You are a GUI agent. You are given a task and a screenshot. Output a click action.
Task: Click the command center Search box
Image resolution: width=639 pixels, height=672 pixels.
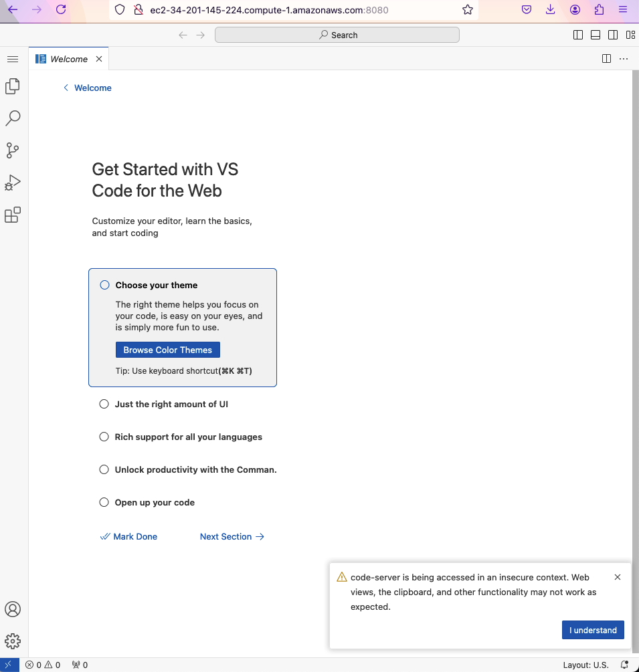tap(337, 35)
